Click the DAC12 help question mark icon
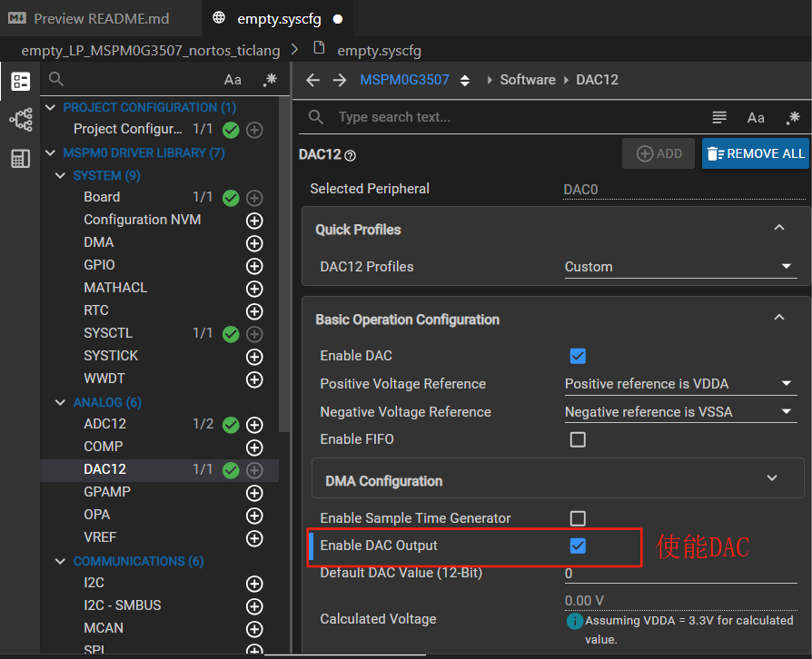812x659 pixels. [x=350, y=155]
